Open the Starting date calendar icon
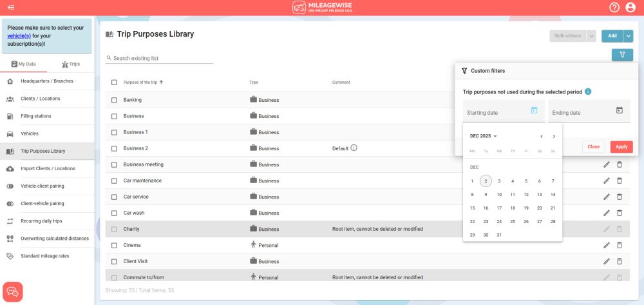Viewport: 644px width, 305px height. click(x=534, y=110)
